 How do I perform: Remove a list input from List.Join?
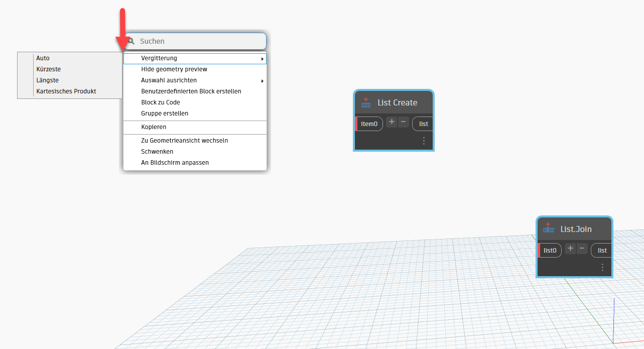point(582,249)
